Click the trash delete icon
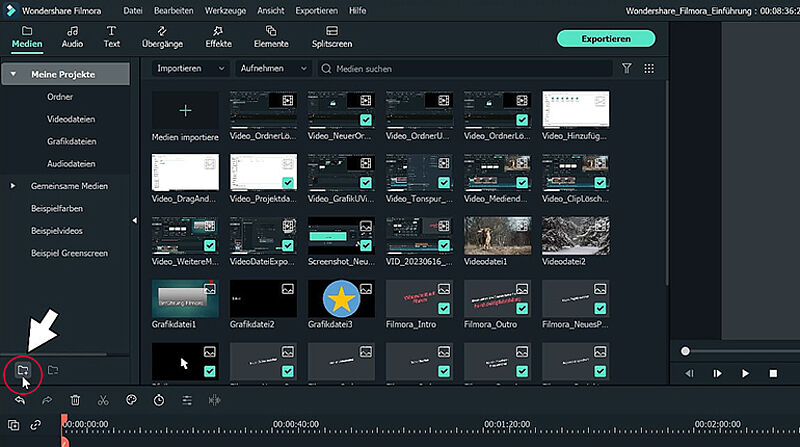This screenshot has height=447, width=800. click(x=75, y=400)
